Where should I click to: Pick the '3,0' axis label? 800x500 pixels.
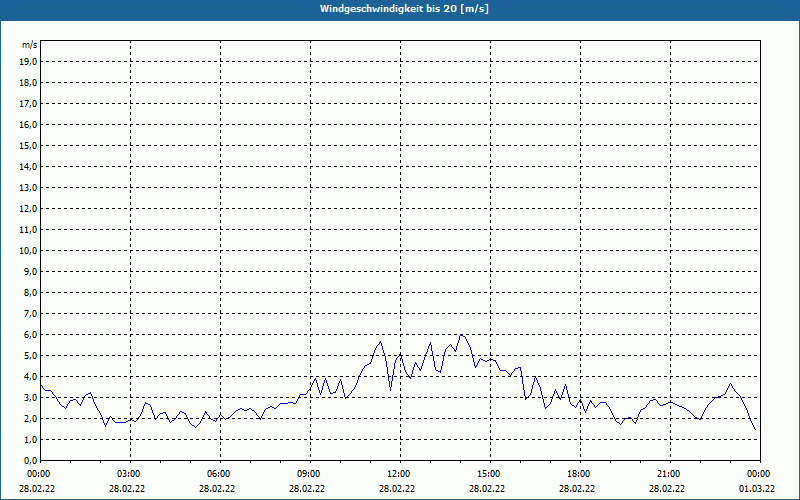click(30, 397)
